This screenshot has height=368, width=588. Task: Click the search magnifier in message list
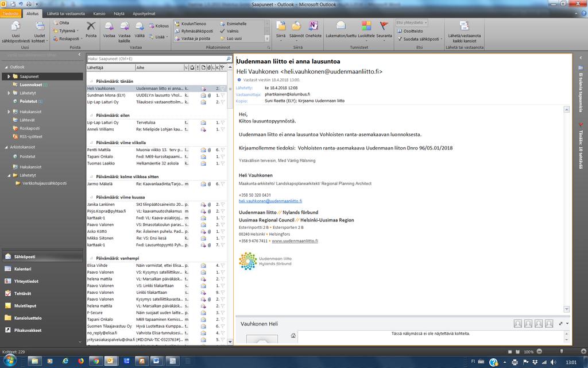point(229,59)
